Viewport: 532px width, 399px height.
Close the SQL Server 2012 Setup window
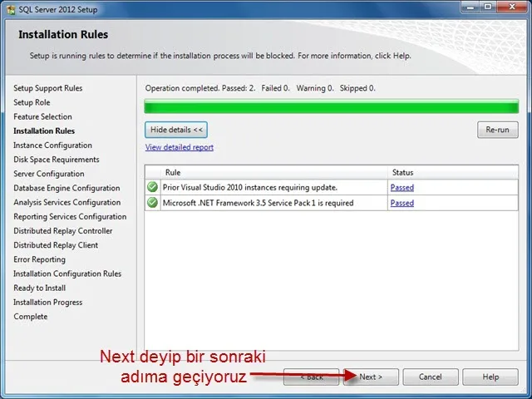(512, 7)
